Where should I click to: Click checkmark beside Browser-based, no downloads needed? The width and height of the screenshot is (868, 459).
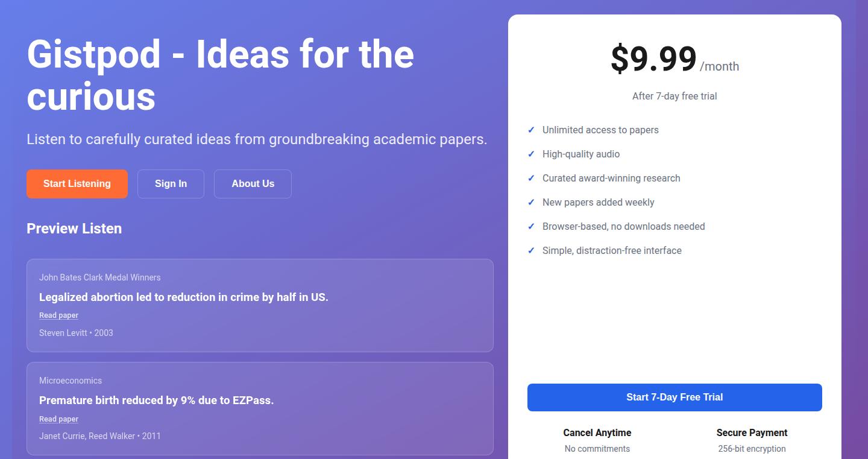(x=531, y=226)
